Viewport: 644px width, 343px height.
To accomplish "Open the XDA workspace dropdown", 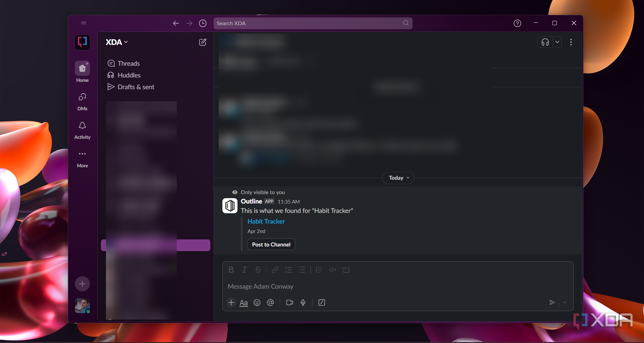I will (x=117, y=42).
